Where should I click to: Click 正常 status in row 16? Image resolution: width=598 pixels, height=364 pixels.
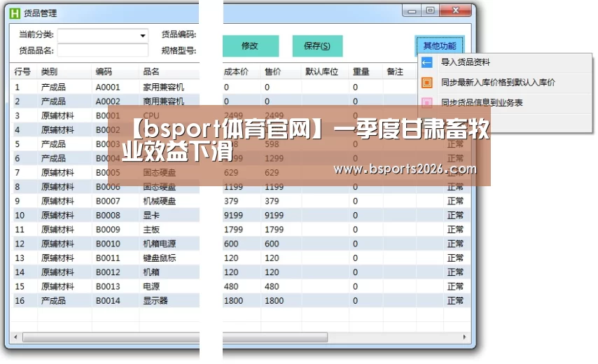tap(455, 301)
